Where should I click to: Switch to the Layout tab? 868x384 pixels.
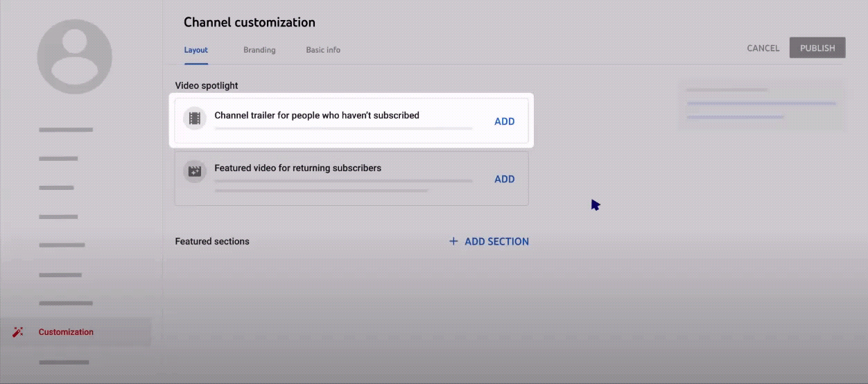pos(196,50)
